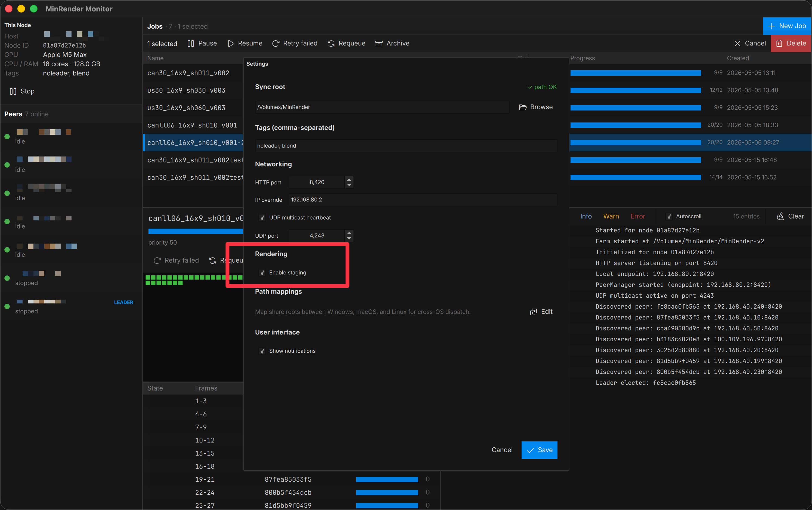
Task: Sort jobs by the Name column header
Action: (x=155, y=58)
